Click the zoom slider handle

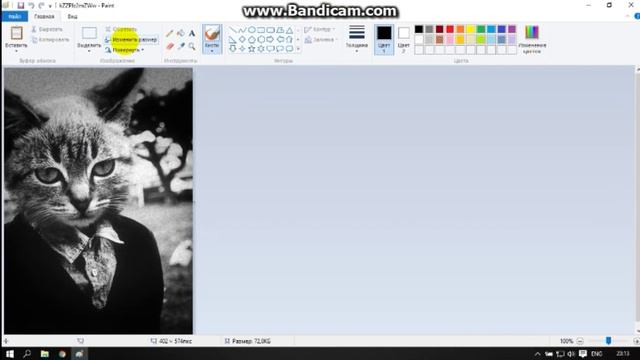coord(608,341)
